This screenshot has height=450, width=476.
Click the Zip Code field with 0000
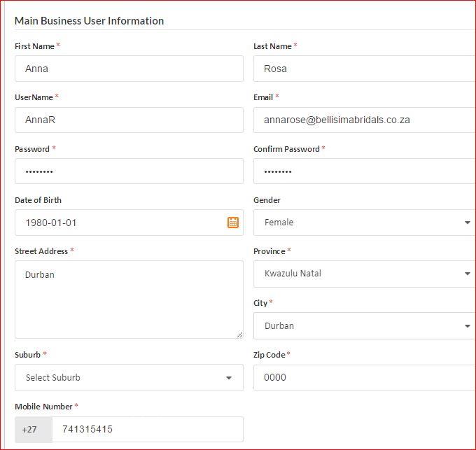(364, 377)
